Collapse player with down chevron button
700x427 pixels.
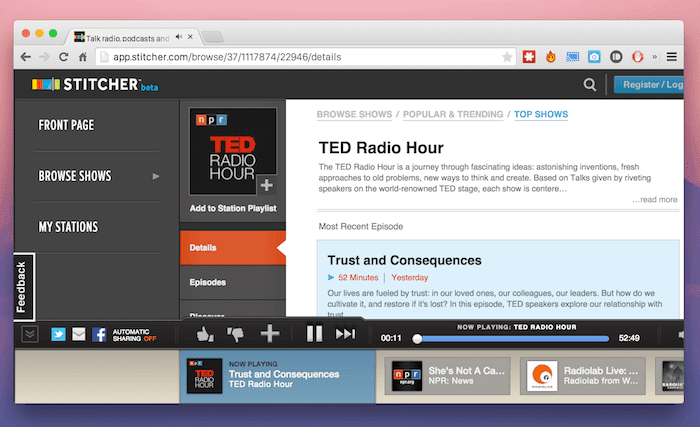pyautogui.click(x=30, y=334)
